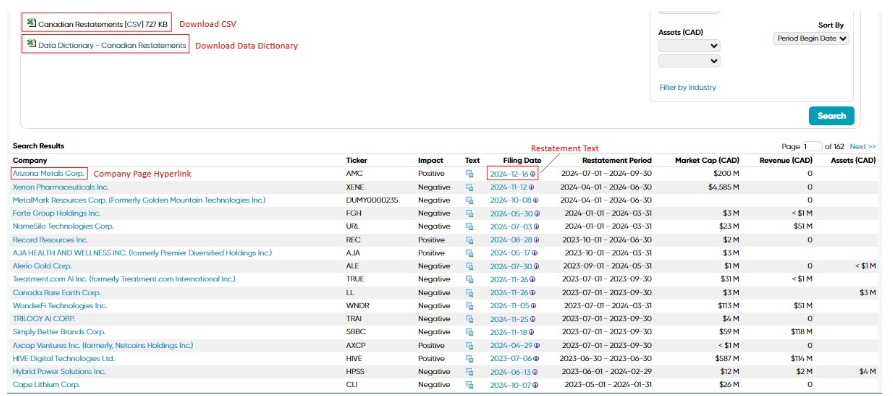Open Xenon Pharmaceuticals Inc. company link
The height and width of the screenshot is (396, 893).
[x=60, y=187]
